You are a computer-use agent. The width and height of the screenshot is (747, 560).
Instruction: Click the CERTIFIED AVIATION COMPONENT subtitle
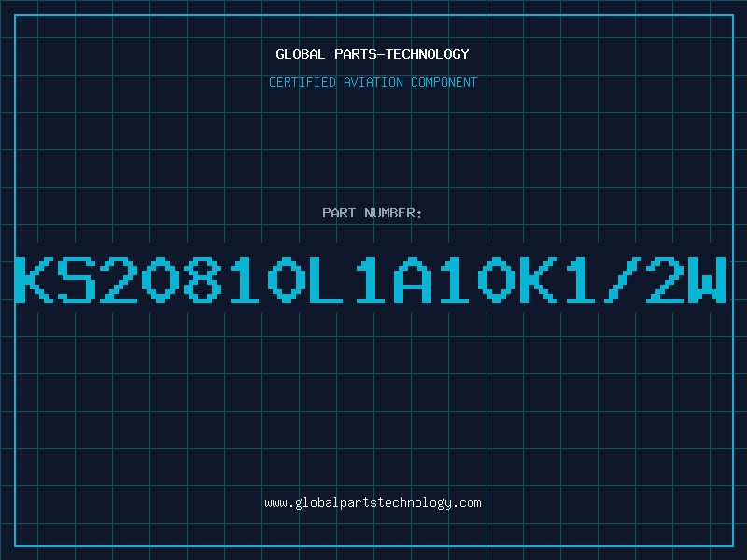(x=373, y=82)
